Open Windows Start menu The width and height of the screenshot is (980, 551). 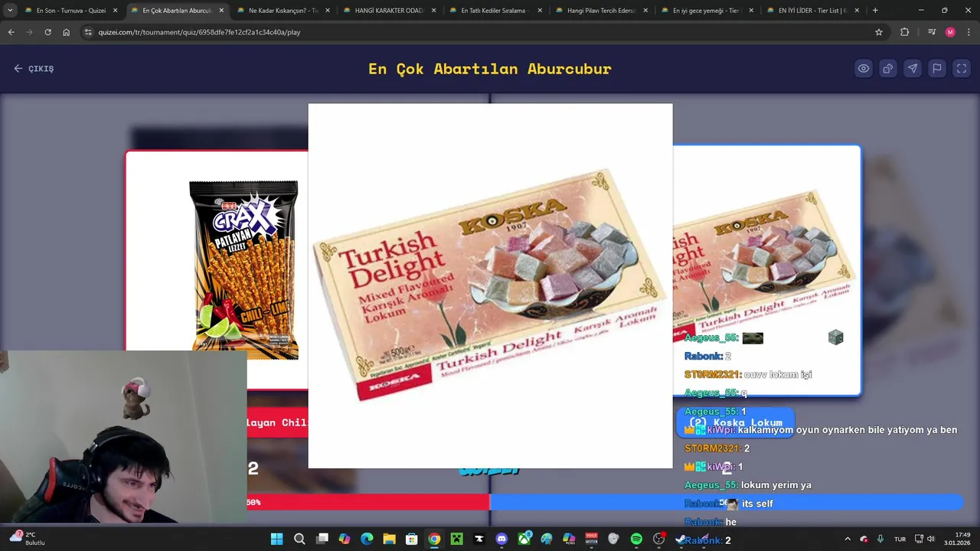276,539
